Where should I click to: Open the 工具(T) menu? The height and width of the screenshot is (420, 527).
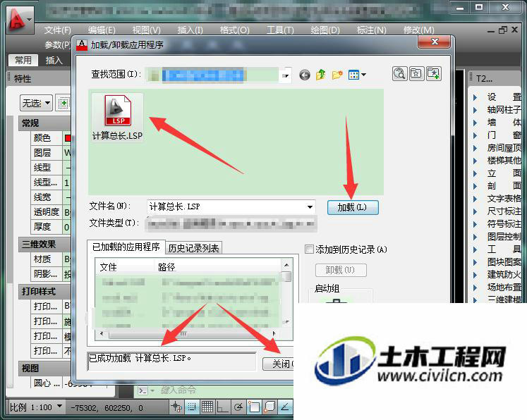click(x=280, y=30)
